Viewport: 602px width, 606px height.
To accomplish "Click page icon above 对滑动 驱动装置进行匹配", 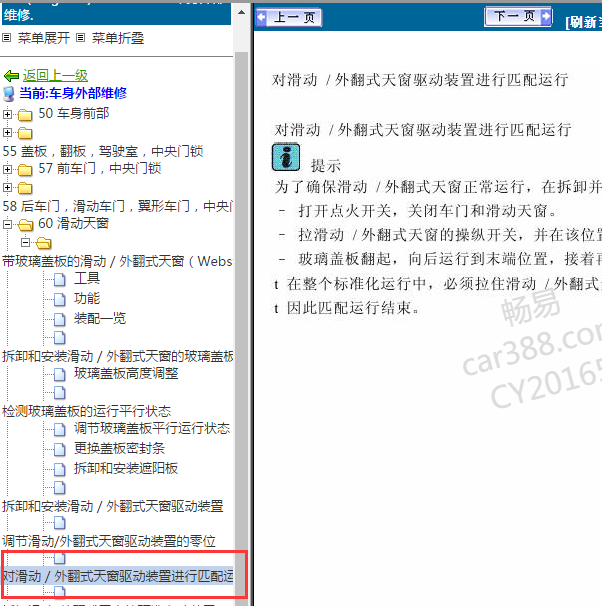I will click(x=60, y=558).
